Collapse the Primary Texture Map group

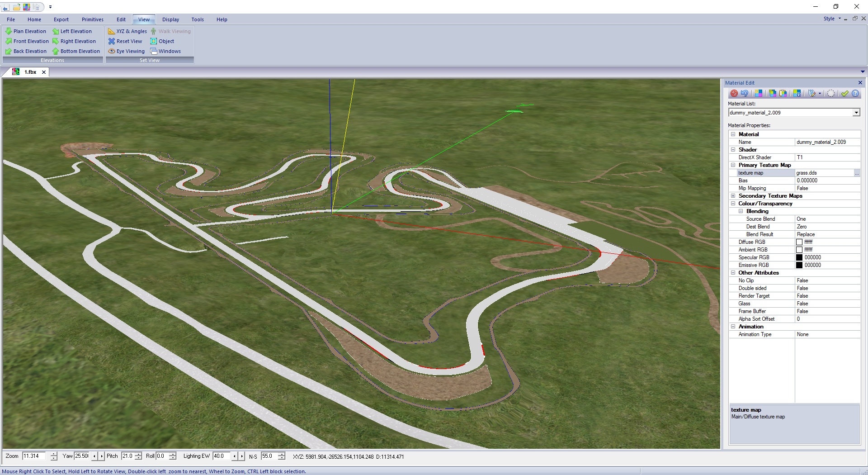point(733,165)
